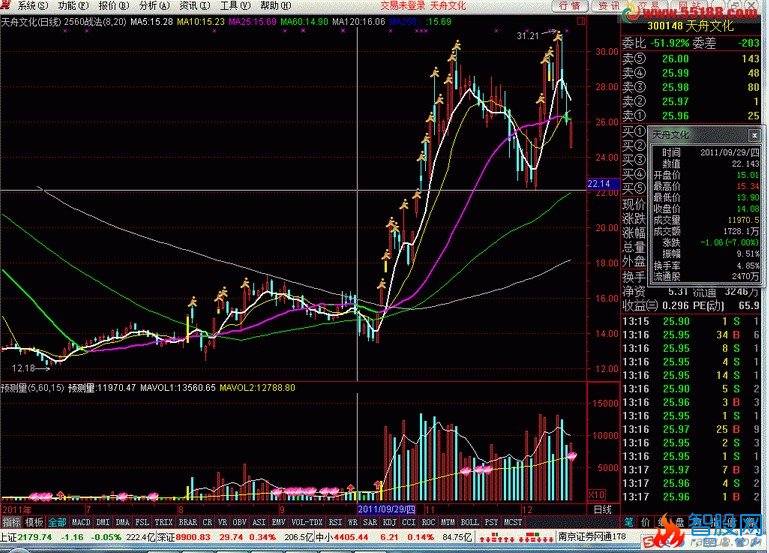Image resolution: width=769 pixels, height=553 pixels.
Task: Click the 卖① 25.96 ask row
Action: (x=691, y=116)
